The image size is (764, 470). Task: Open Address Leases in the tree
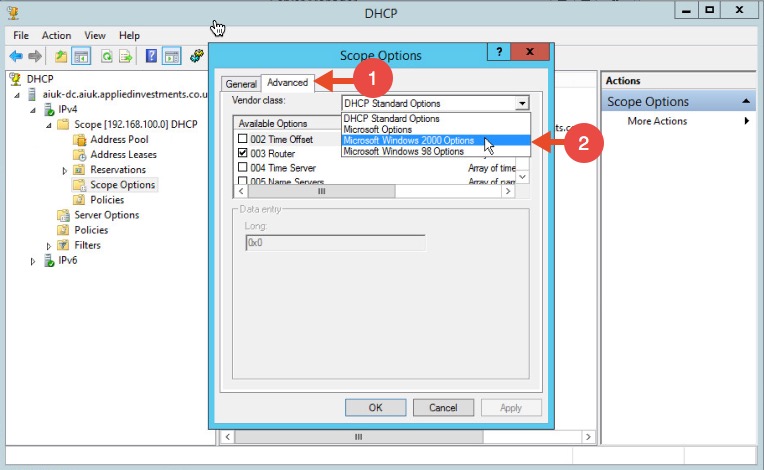pos(123,154)
